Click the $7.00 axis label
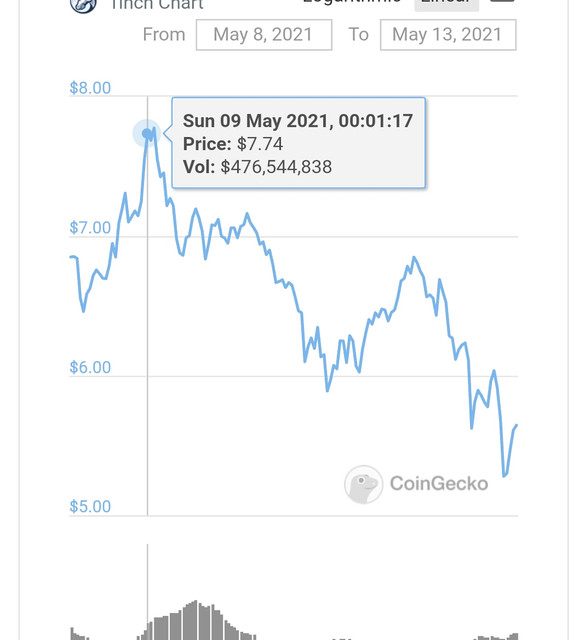This screenshot has height=640, width=585. (x=90, y=228)
